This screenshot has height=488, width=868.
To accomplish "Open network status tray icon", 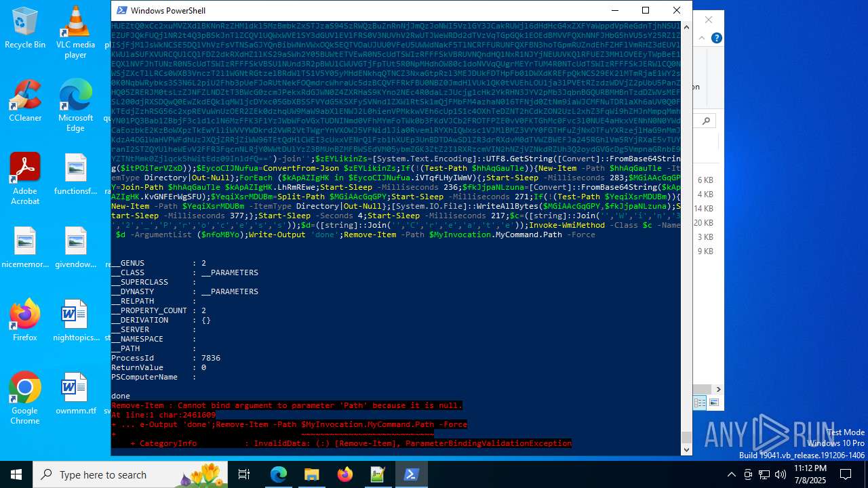I will click(764, 474).
